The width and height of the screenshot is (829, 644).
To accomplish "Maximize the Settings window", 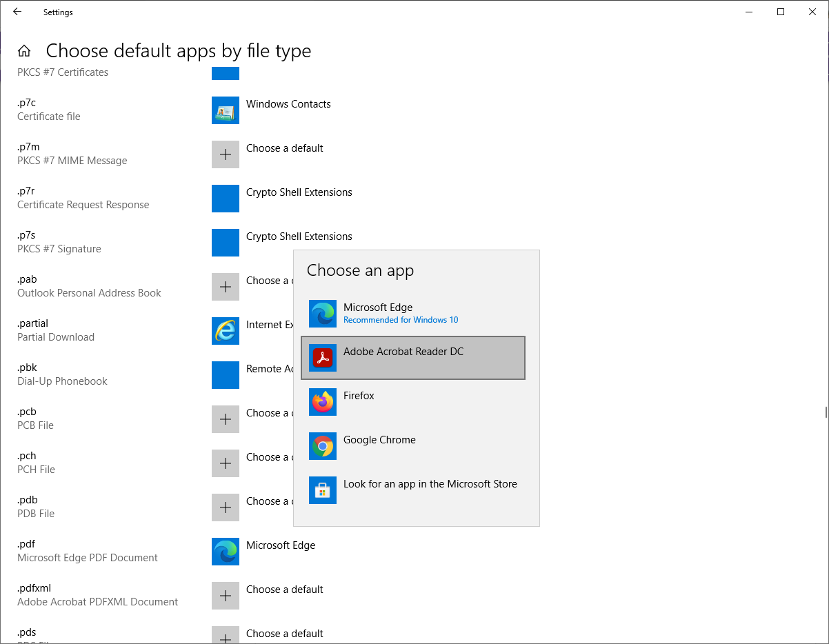I will click(781, 12).
